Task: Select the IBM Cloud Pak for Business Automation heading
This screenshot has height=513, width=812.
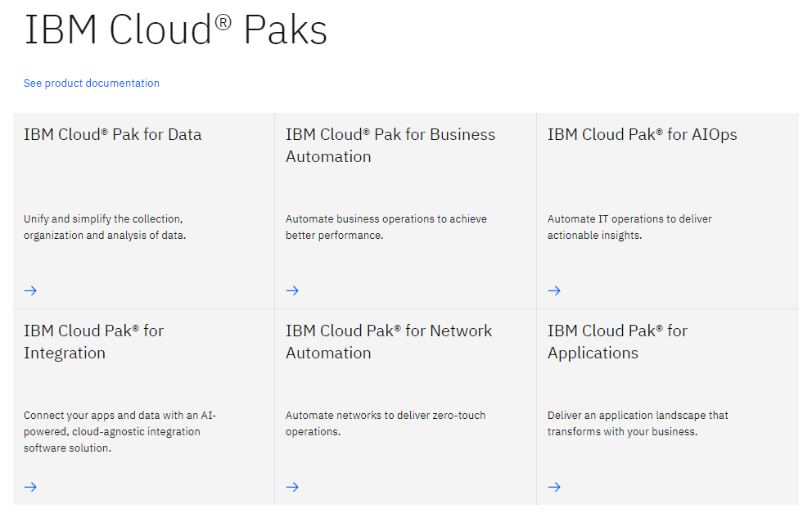Action: 390,146
